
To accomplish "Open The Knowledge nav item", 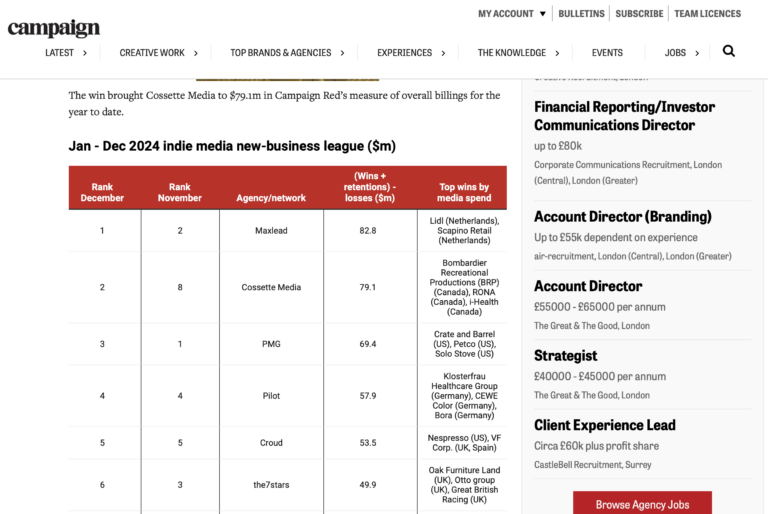I will click(x=512, y=53).
